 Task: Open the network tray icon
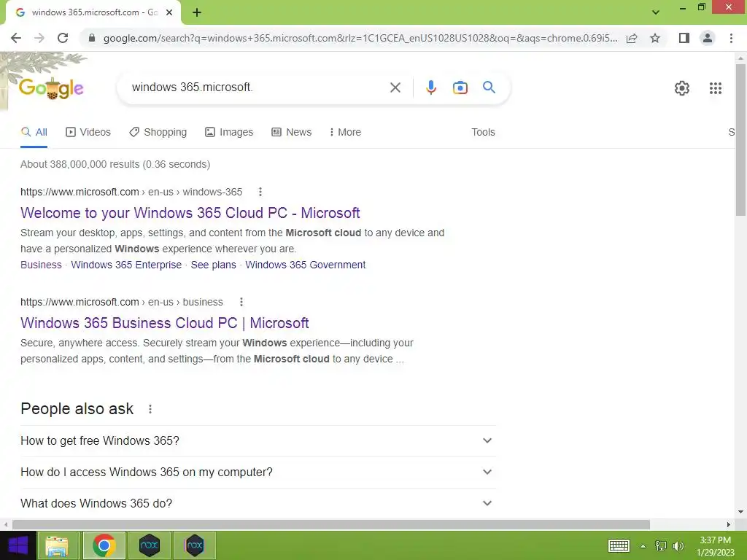pos(661,545)
